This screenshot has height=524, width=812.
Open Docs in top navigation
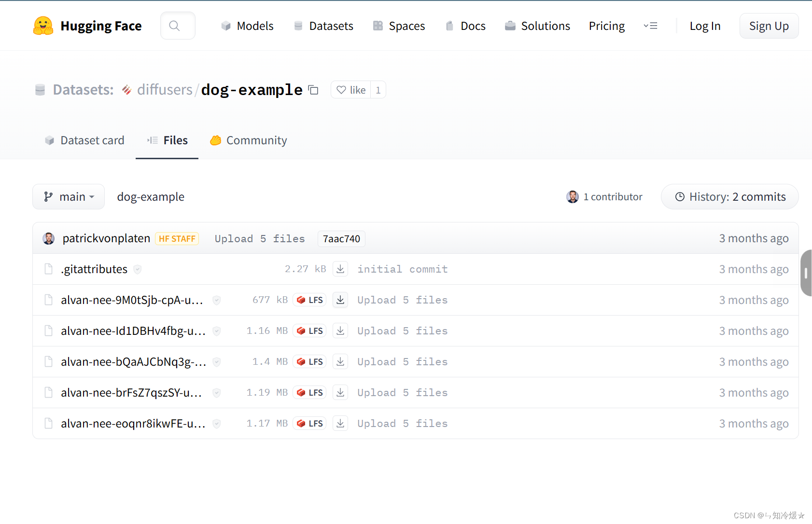465,26
